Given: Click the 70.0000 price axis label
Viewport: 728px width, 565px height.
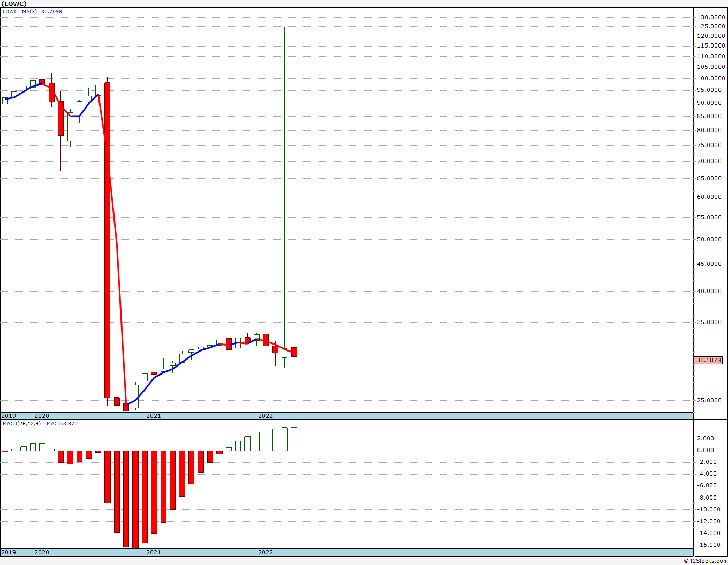Looking at the screenshot, I should click(x=710, y=161).
